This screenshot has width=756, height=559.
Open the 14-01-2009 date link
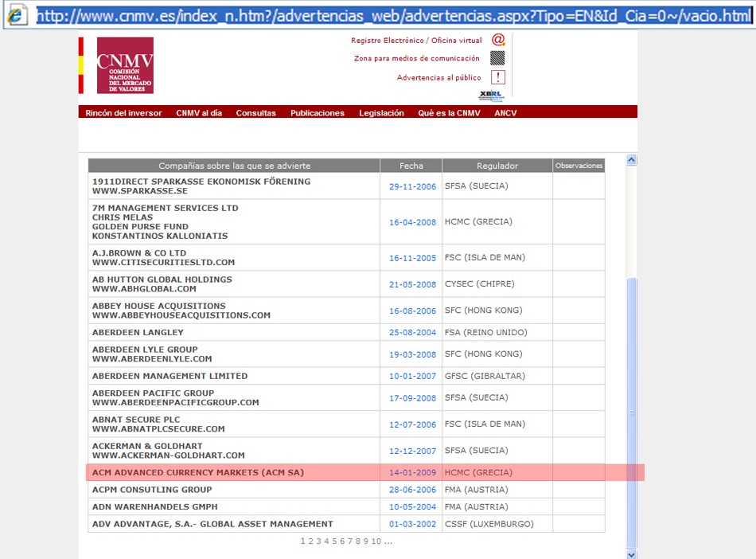coord(412,473)
